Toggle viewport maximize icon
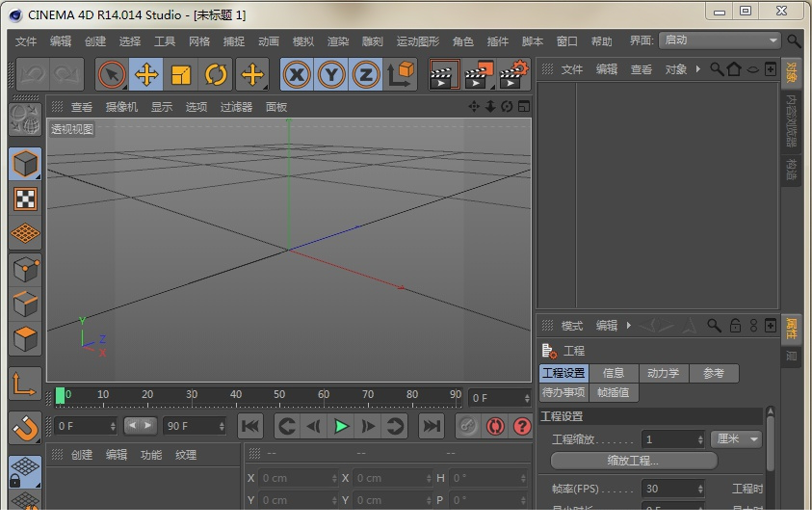 pyautogui.click(x=524, y=106)
